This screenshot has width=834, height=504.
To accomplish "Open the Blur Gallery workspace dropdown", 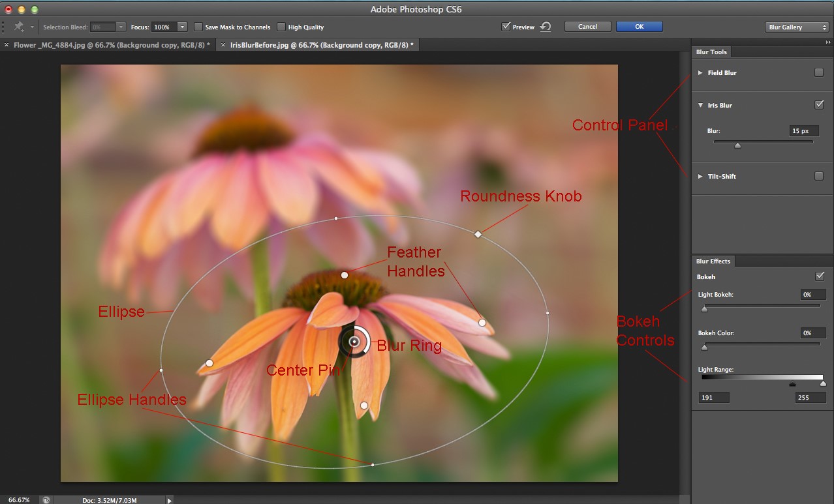I will [796, 27].
